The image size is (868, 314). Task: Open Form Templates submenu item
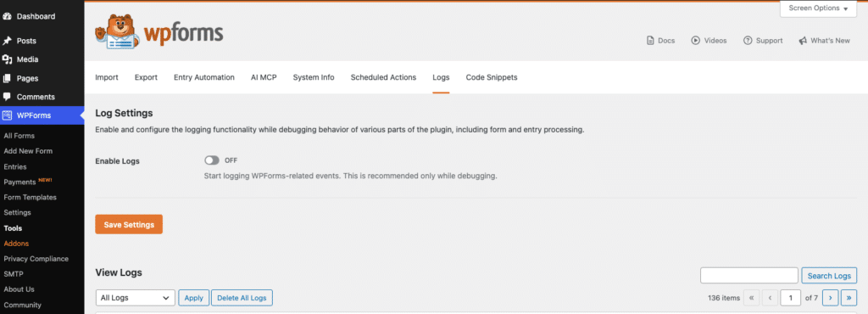pyautogui.click(x=30, y=198)
